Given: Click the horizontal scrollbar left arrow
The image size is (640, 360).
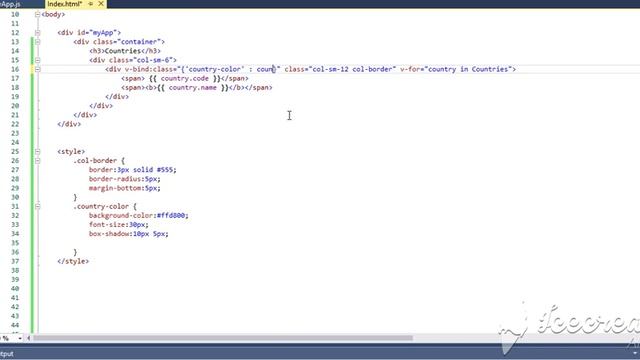Looking at the screenshot, I should click(x=29, y=338).
